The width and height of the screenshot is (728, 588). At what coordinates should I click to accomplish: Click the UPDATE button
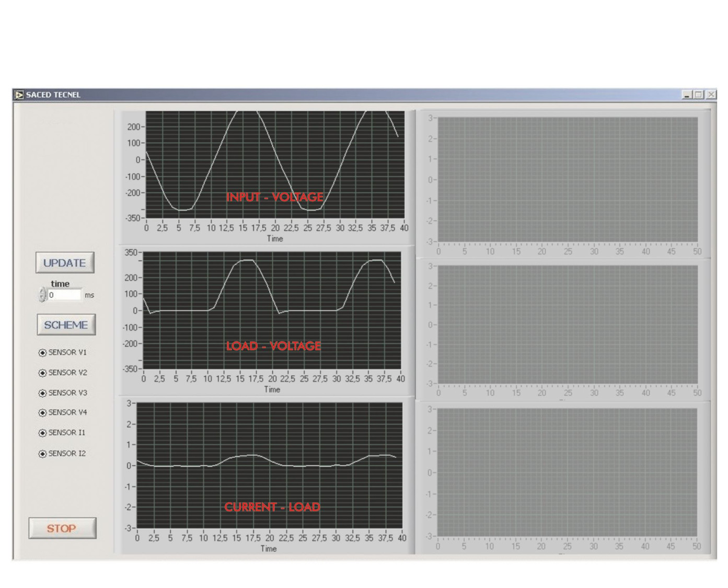tap(65, 263)
